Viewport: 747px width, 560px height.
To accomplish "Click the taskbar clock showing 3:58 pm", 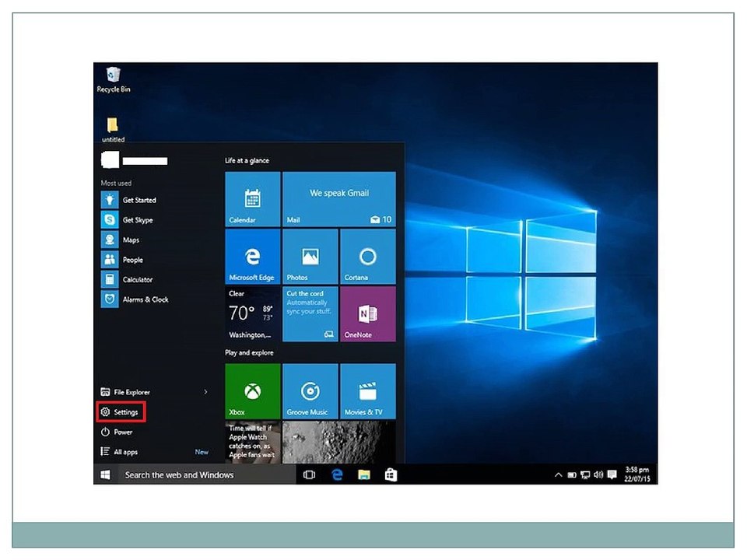I will pyautogui.click(x=637, y=474).
